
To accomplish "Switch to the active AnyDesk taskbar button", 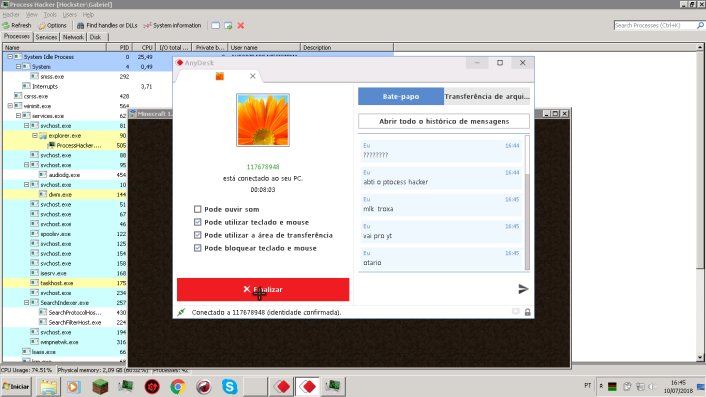I will (308, 387).
